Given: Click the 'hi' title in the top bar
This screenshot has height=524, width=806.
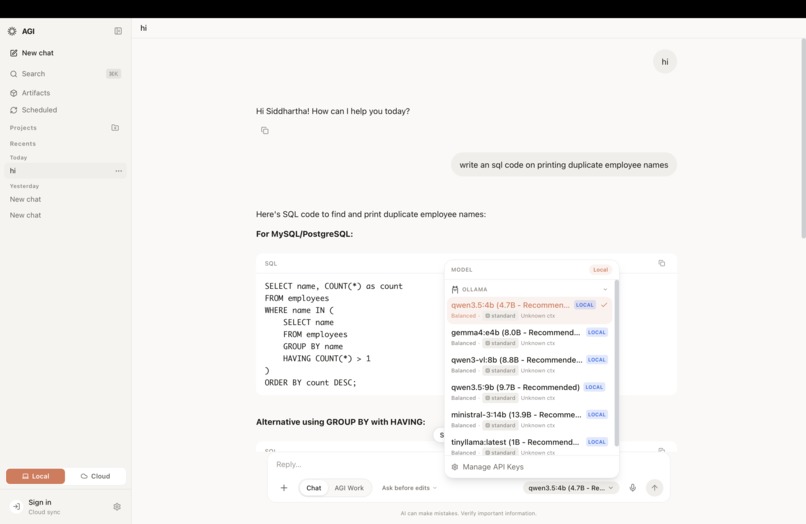Looking at the screenshot, I should tap(143, 28).
